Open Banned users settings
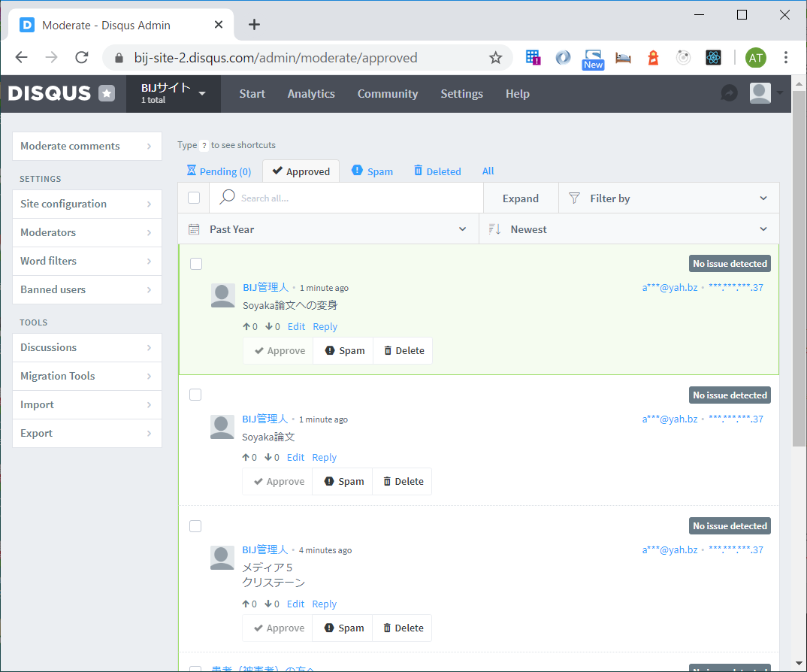Viewport: 807px width, 672px height. [x=87, y=289]
